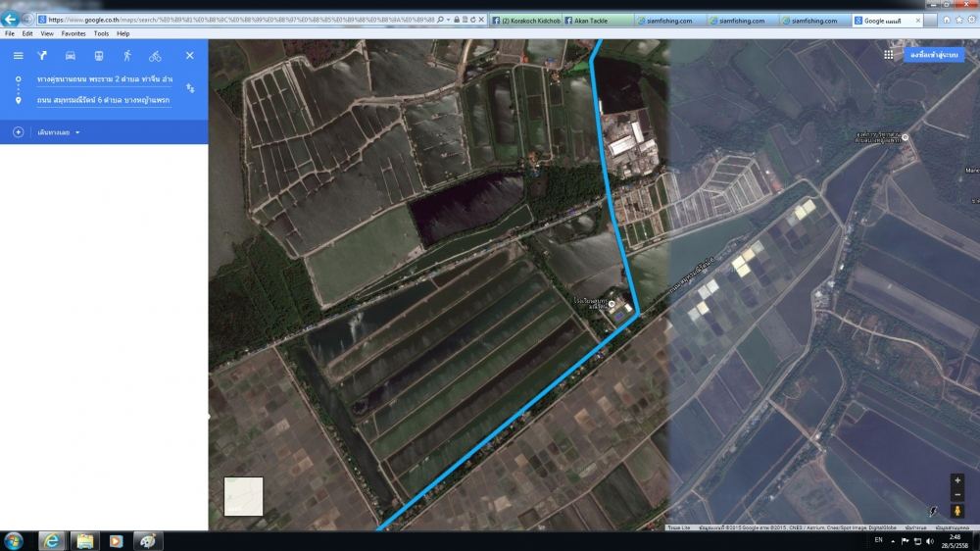Go forward with the forward arrow
980x551 pixels.
click(x=26, y=20)
